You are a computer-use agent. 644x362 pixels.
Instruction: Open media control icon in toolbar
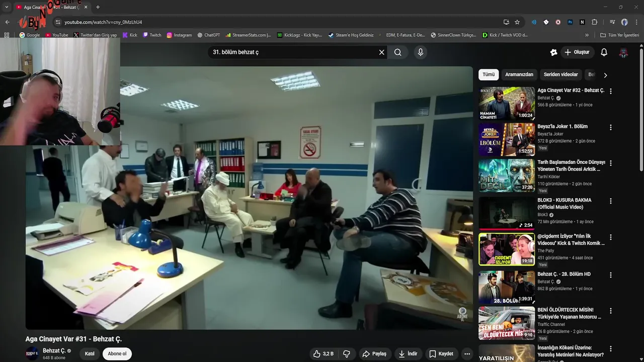click(x=612, y=22)
